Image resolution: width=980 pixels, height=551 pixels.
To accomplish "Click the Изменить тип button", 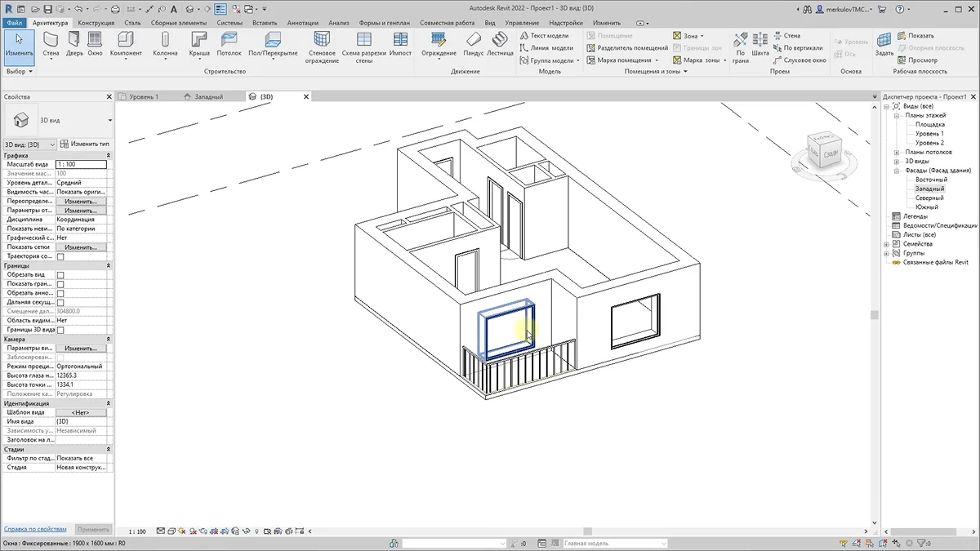I will point(85,144).
